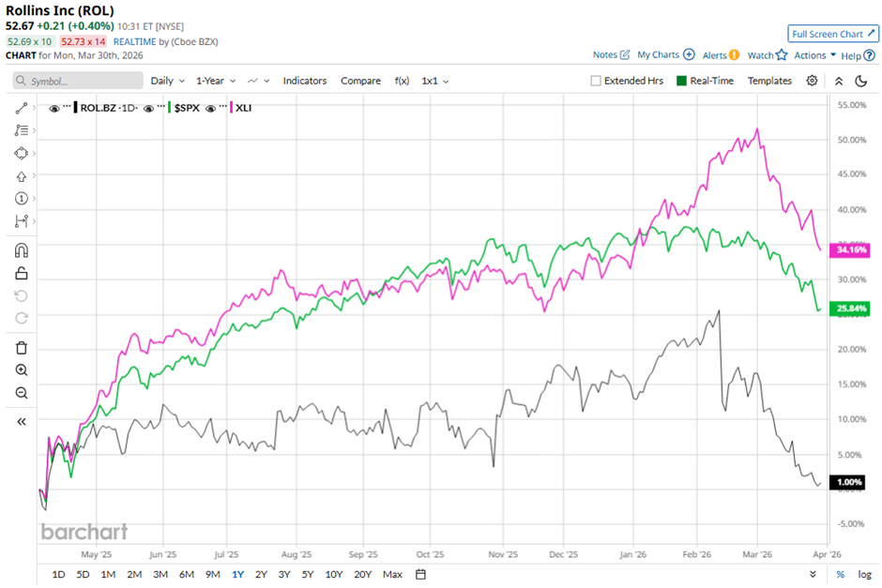The width and height of the screenshot is (882, 588).
Task: Toggle the Real-Time green checkbox
Action: pos(681,81)
